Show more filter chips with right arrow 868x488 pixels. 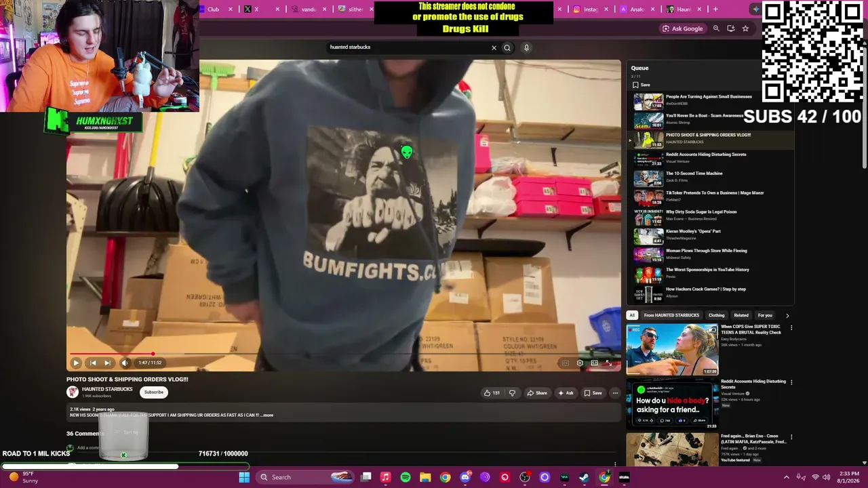(x=787, y=315)
